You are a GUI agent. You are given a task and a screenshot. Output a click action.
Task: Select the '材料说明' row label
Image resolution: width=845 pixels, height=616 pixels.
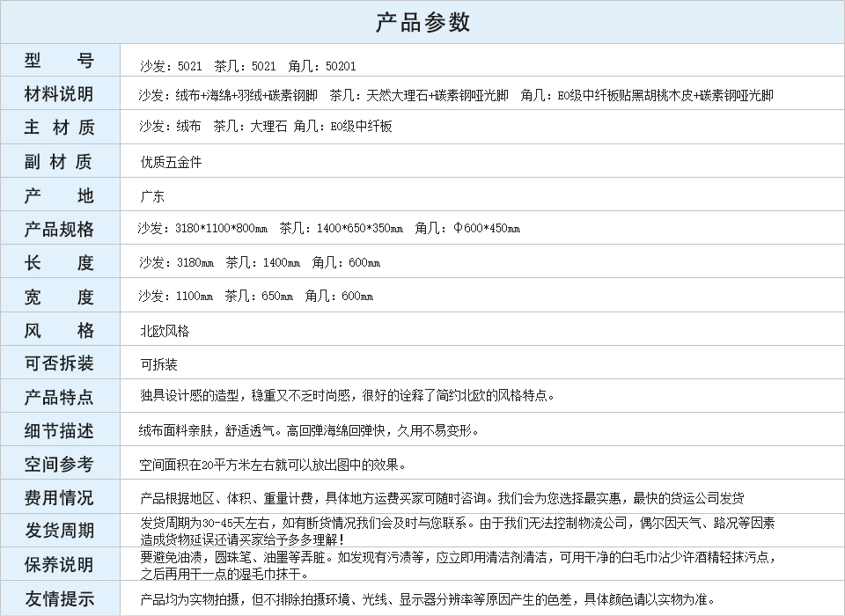[x=59, y=94]
